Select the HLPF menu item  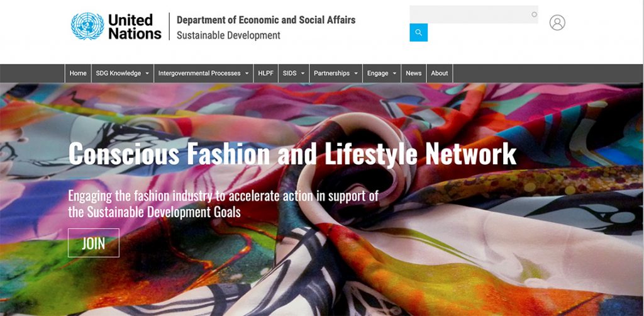tap(266, 73)
